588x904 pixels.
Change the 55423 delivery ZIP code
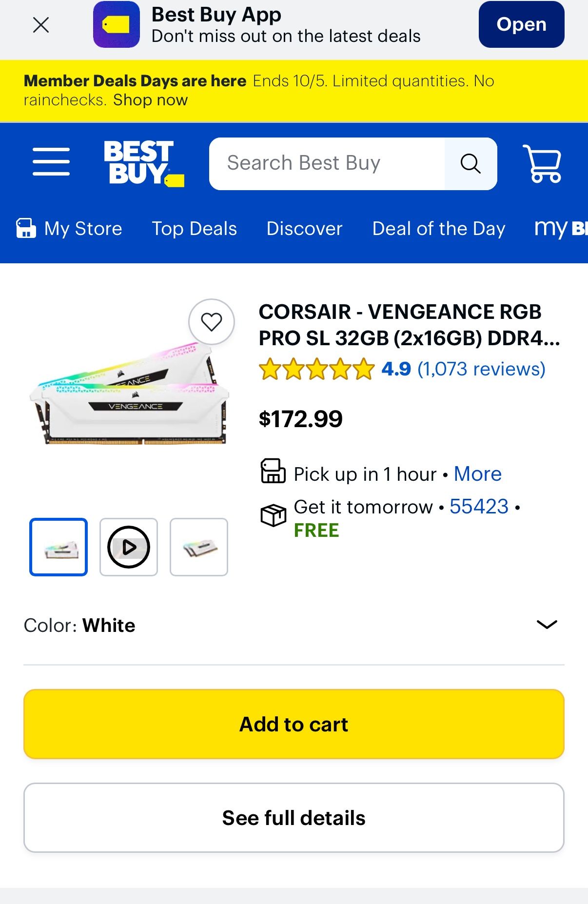(479, 507)
